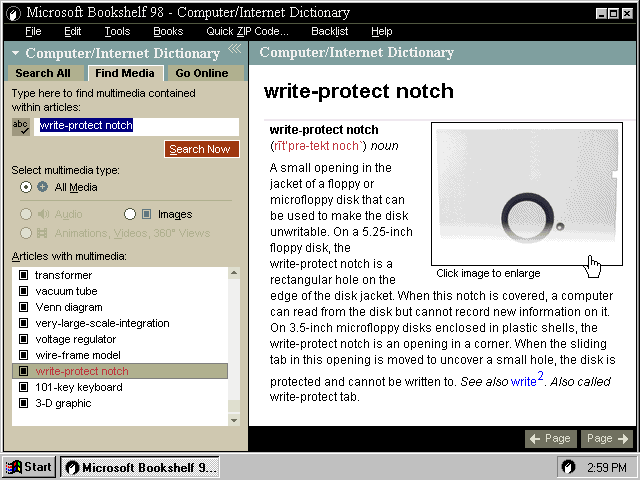This screenshot has height=480, width=640.
Task: Click the Bookshelf icon in system tray
Action: [568, 467]
